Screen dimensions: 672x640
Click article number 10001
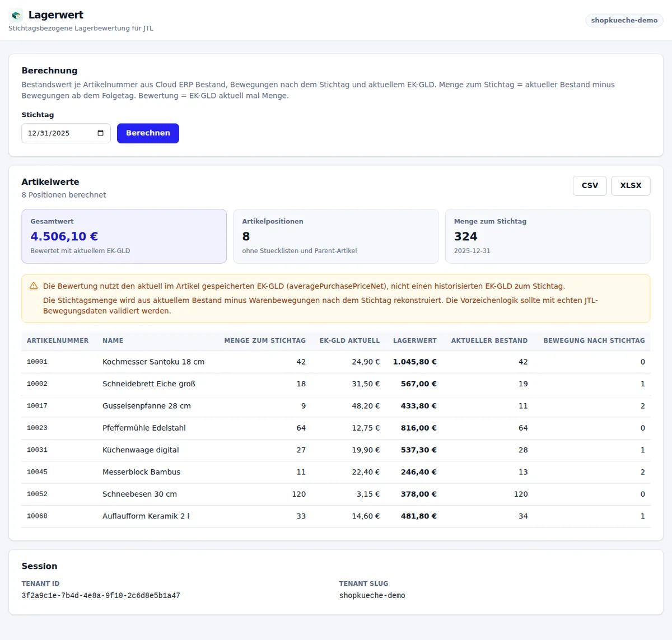pyautogui.click(x=37, y=362)
